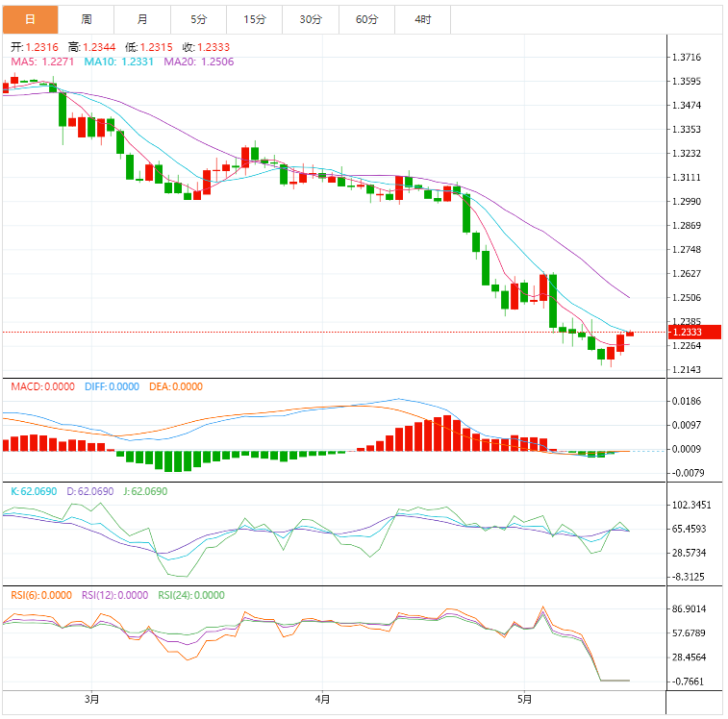Click the 102.3451 KDJ axis label
The height and width of the screenshot is (719, 728).
[691, 505]
